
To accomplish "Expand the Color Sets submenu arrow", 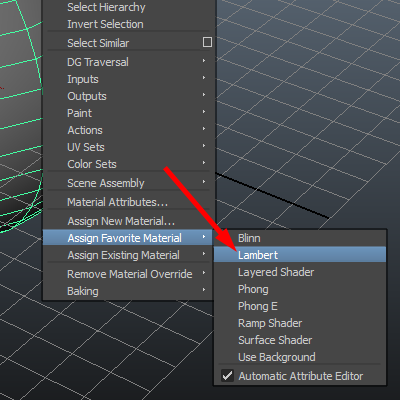I will pos(204,163).
